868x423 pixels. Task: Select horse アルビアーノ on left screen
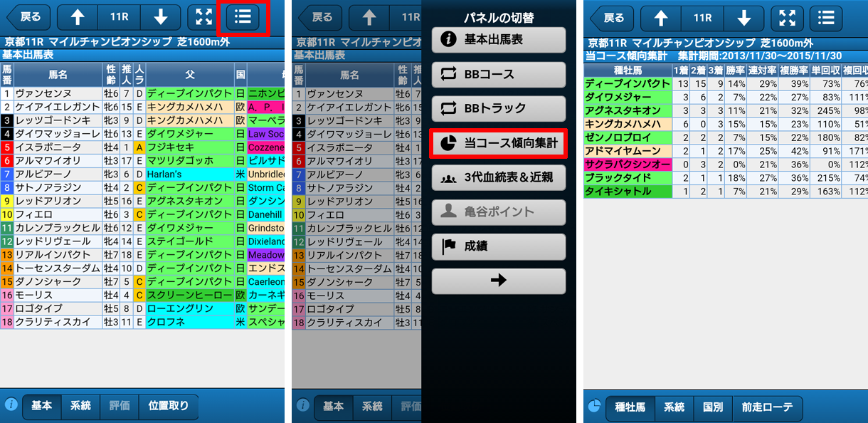(58, 174)
